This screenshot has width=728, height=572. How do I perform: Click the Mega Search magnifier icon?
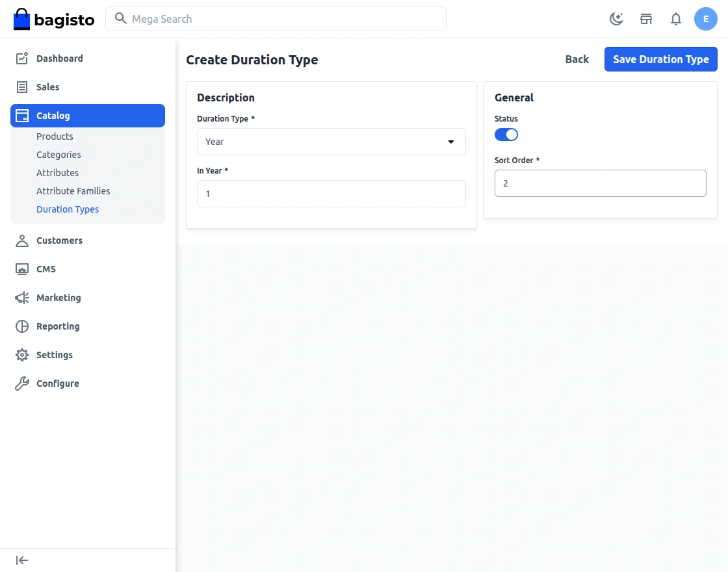pyautogui.click(x=120, y=19)
